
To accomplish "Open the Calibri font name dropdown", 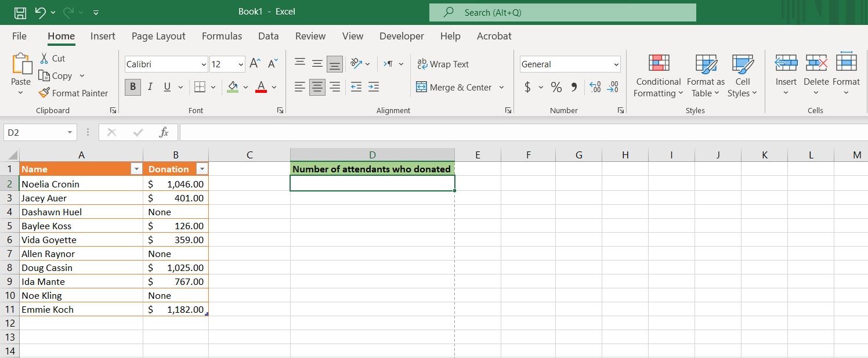I will 204,64.
